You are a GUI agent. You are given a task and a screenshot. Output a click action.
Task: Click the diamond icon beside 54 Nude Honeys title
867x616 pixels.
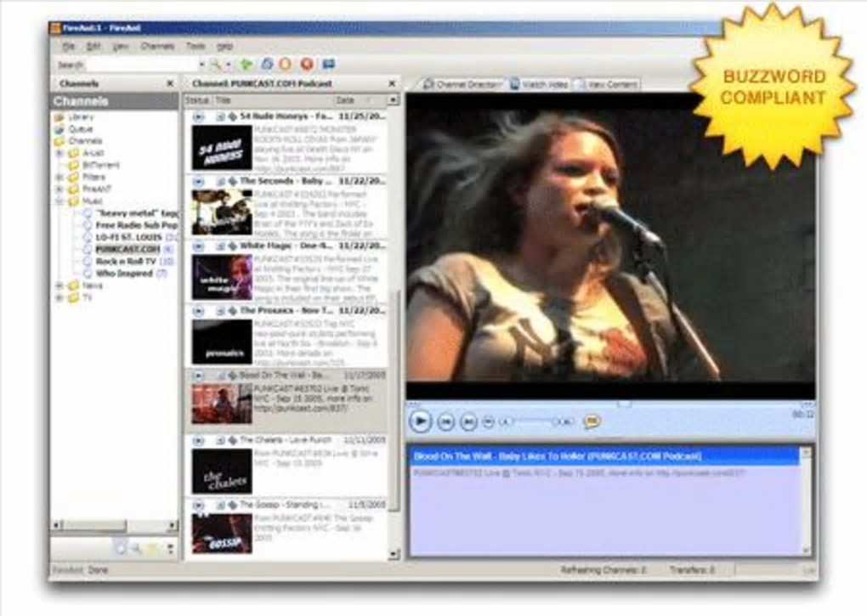pos(233,117)
